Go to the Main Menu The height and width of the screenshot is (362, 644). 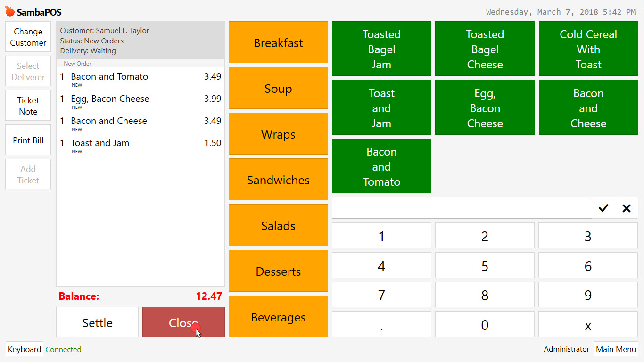[x=616, y=349]
